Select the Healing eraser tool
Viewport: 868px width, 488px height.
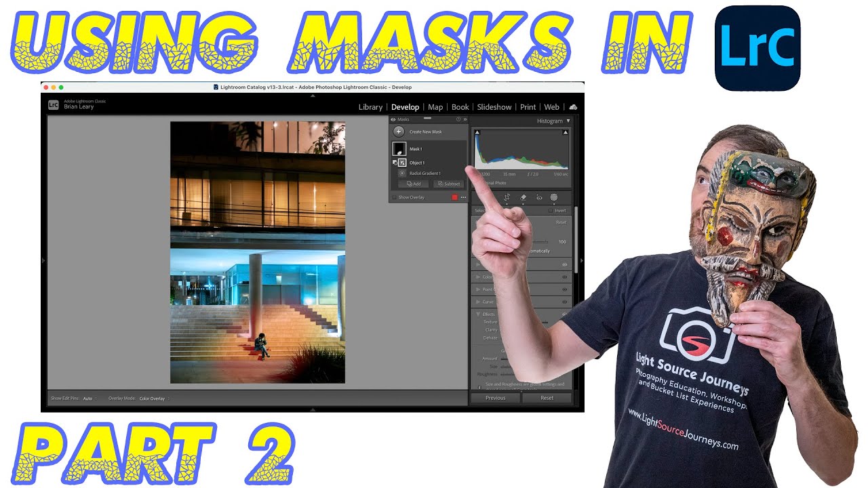pyautogui.click(x=523, y=197)
